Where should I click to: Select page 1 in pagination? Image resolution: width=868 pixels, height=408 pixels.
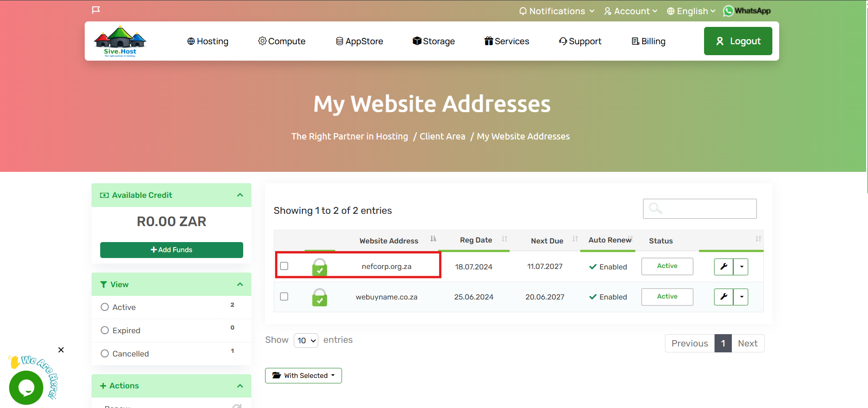[x=723, y=343]
